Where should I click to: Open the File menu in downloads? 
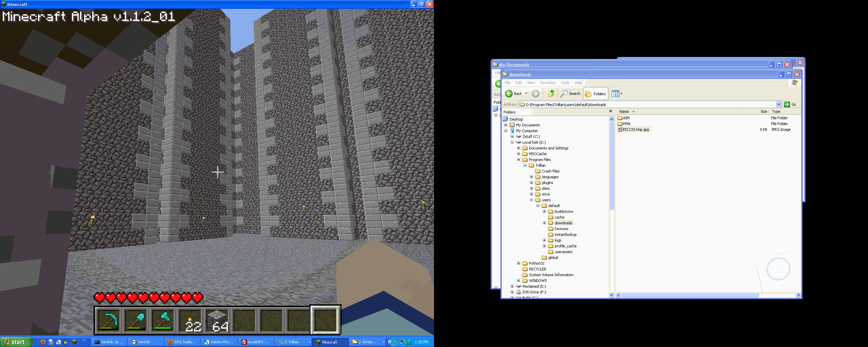pyautogui.click(x=508, y=83)
